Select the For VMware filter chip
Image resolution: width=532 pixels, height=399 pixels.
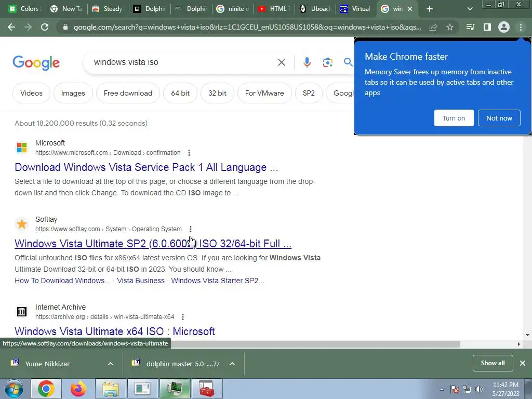click(x=264, y=93)
